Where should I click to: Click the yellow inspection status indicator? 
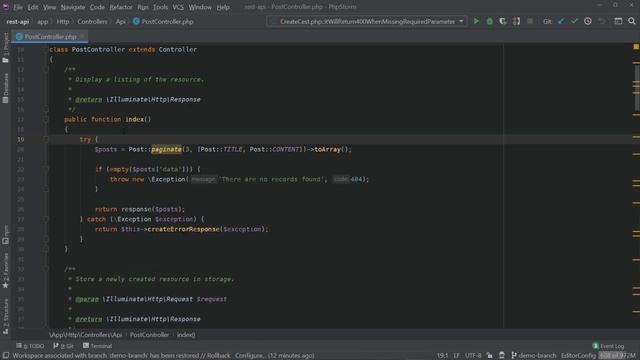coord(636,47)
